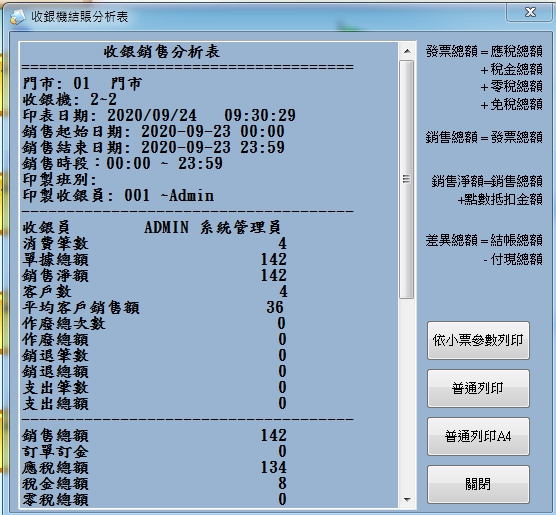Close the dialog with the X button
This screenshot has width=556, height=515.
(x=530, y=12)
